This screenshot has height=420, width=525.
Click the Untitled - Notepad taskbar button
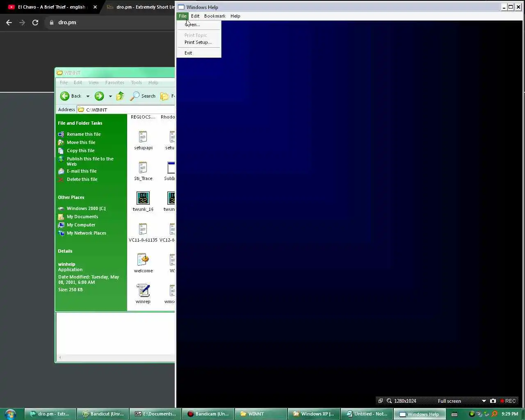pos(367,414)
